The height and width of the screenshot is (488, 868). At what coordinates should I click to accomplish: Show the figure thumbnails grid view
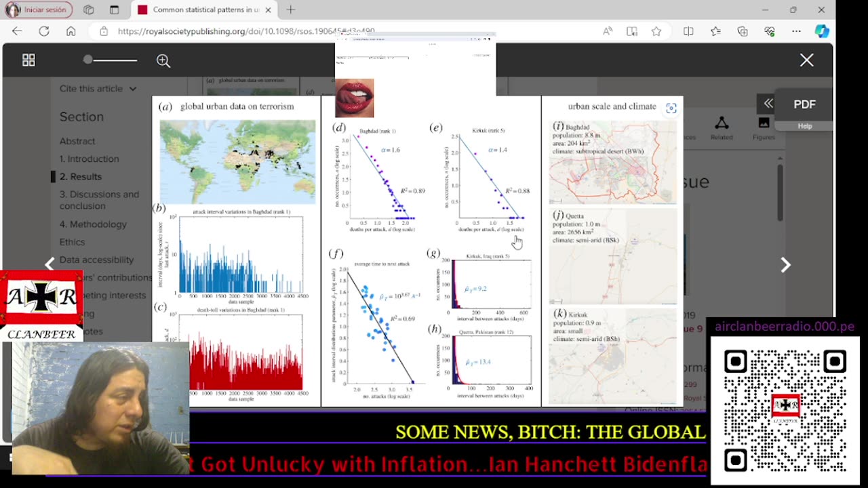28,60
